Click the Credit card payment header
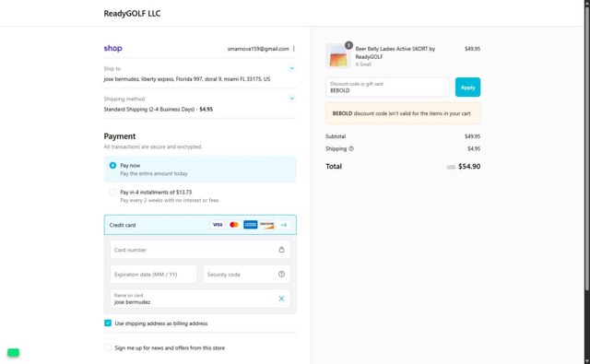 tap(200, 225)
